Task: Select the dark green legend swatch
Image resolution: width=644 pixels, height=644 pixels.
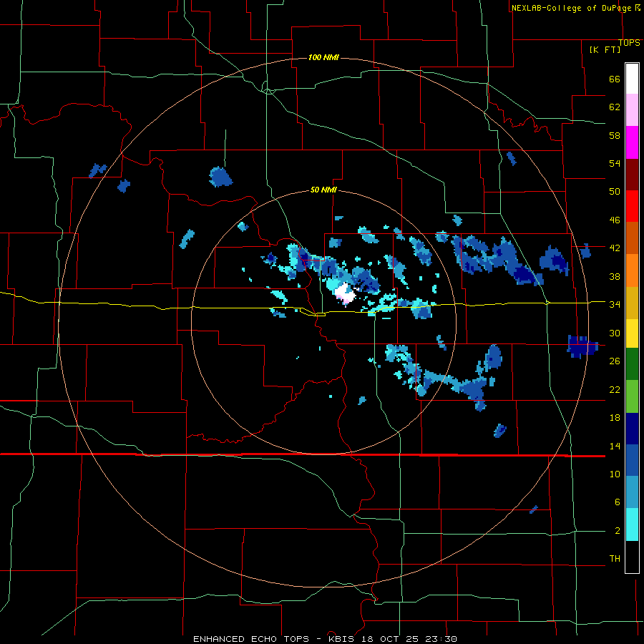Action: (632, 364)
